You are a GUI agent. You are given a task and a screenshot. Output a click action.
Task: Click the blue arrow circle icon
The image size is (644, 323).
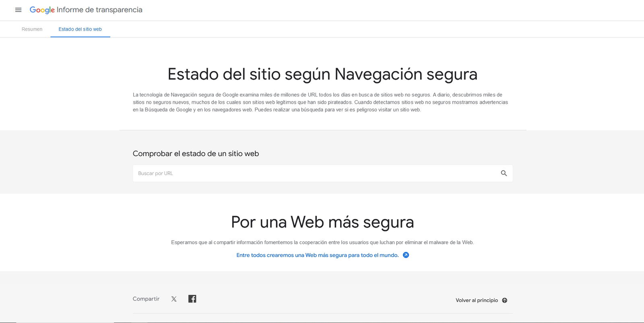[406, 255]
